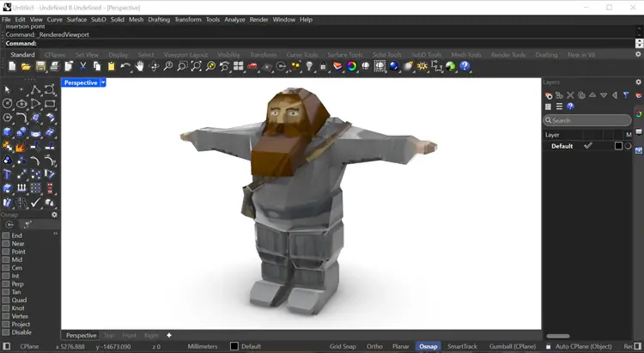Select the Top viewport tab at bottom

click(109, 335)
